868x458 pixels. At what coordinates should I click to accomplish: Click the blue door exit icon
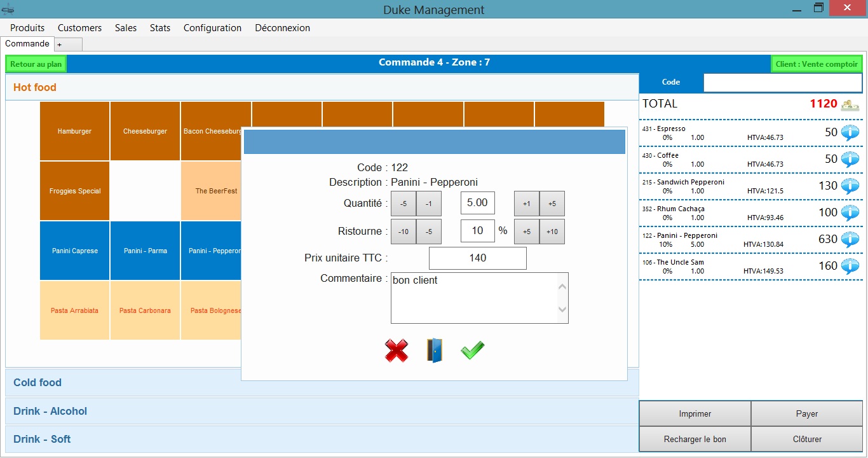[435, 350]
